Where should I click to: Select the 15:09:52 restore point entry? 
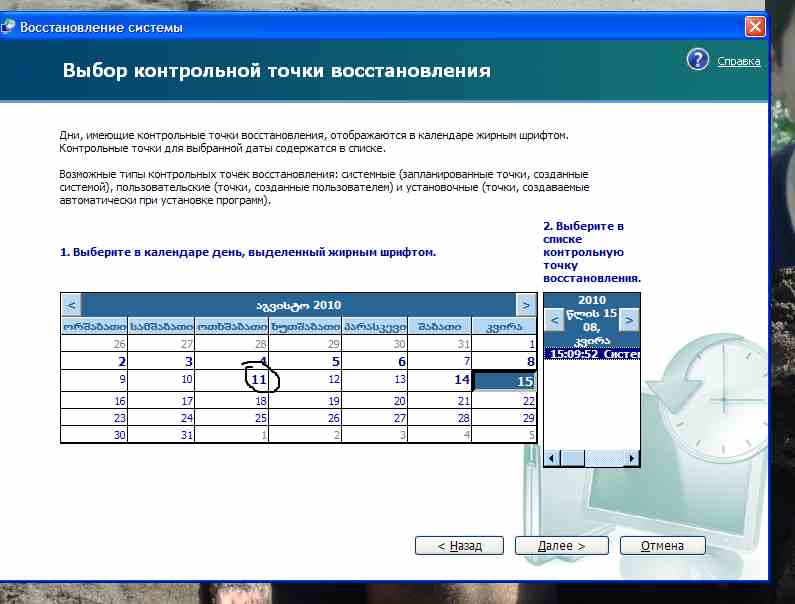pyautogui.click(x=591, y=353)
